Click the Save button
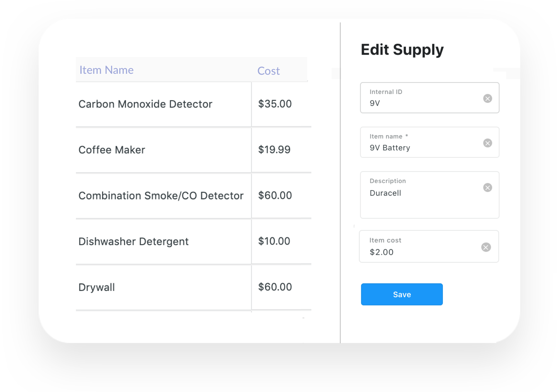Screen dimensions: 557x392 click(402, 294)
